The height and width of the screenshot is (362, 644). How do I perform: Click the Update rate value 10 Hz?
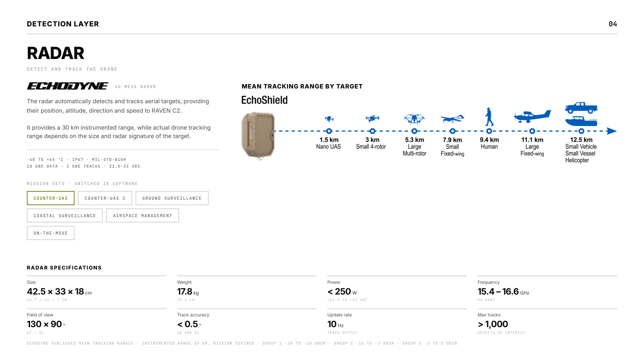click(335, 324)
